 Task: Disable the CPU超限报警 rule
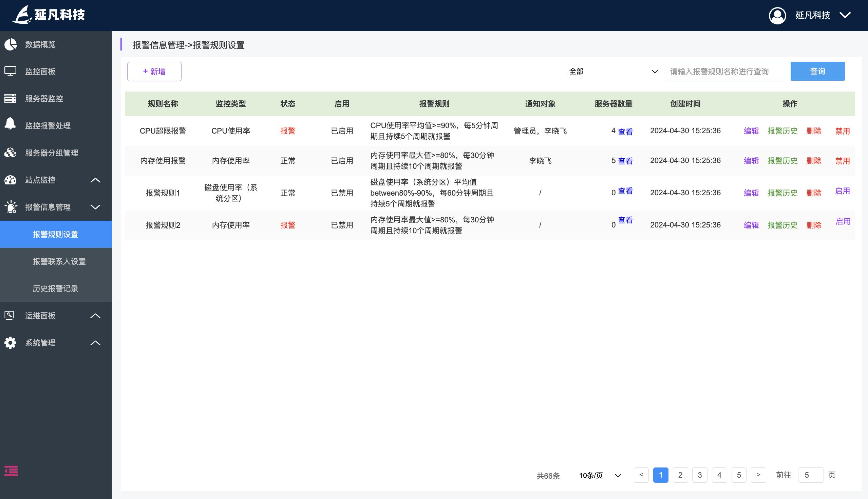[x=843, y=131]
